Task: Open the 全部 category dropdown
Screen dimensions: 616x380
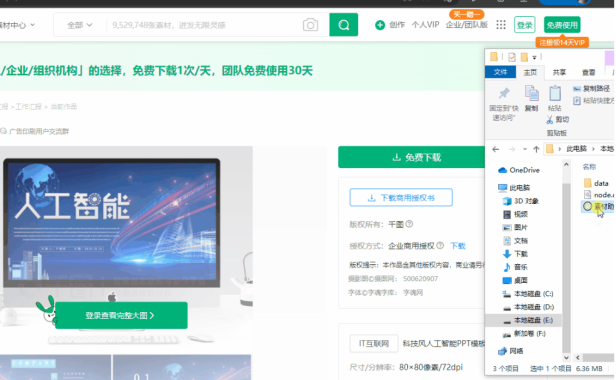Action: (x=80, y=25)
